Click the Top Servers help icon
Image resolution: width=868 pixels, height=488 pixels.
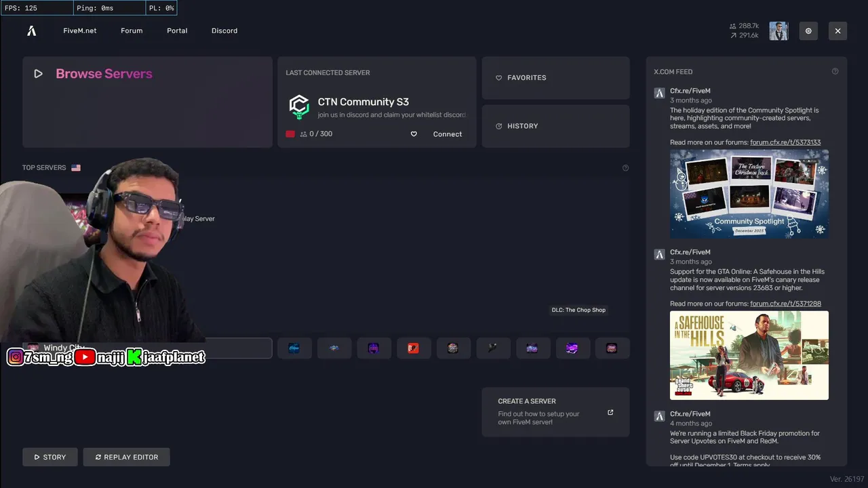(625, 168)
